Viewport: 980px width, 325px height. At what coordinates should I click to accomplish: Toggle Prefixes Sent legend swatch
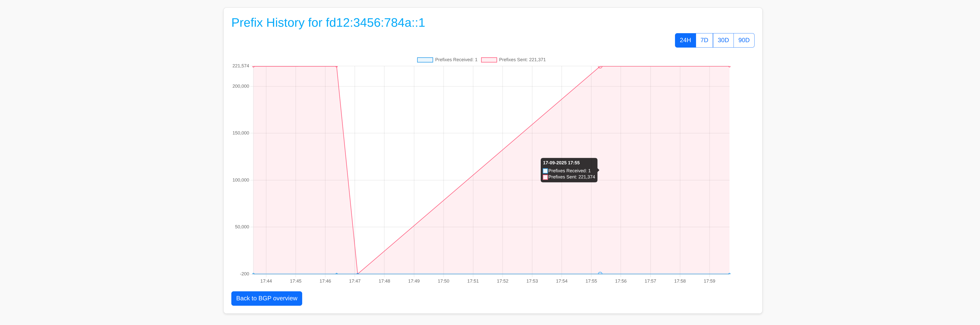point(489,60)
